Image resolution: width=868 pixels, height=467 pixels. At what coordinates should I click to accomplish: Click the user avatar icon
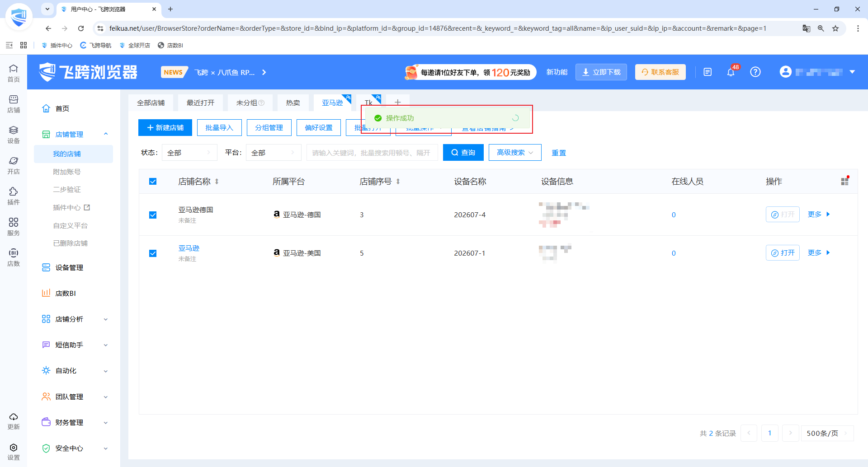point(786,72)
